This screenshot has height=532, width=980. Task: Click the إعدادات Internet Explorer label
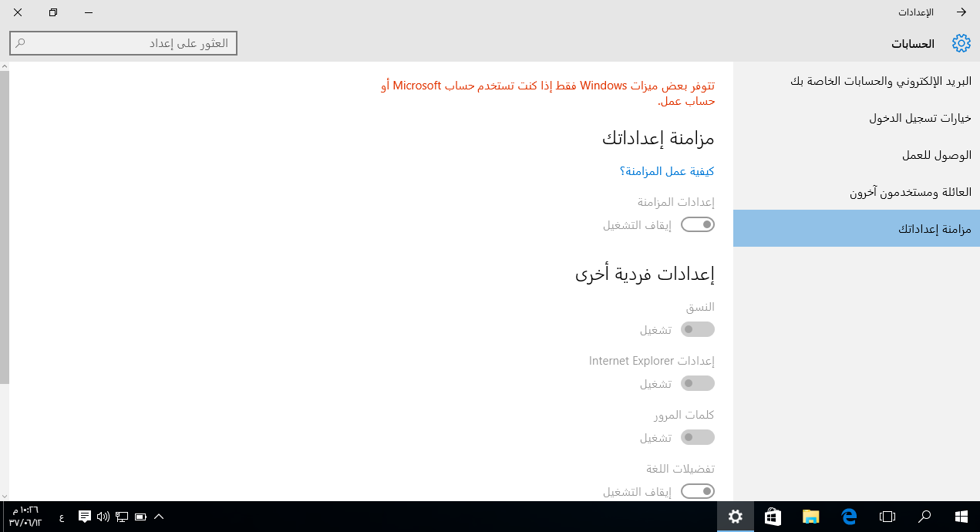(652, 361)
